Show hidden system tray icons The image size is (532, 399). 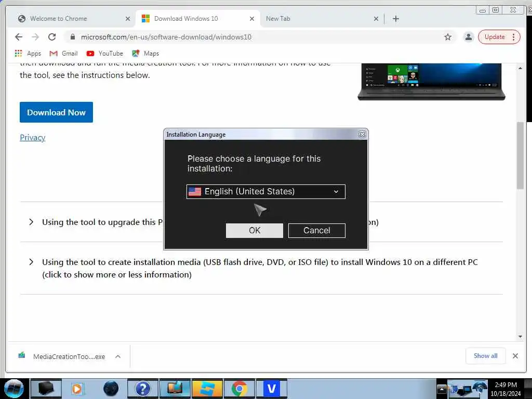(x=442, y=389)
